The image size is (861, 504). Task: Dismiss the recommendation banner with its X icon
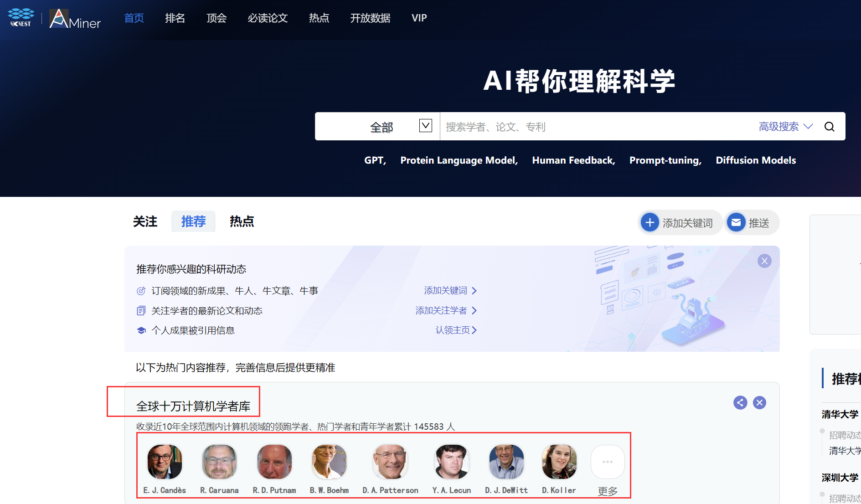(764, 261)
